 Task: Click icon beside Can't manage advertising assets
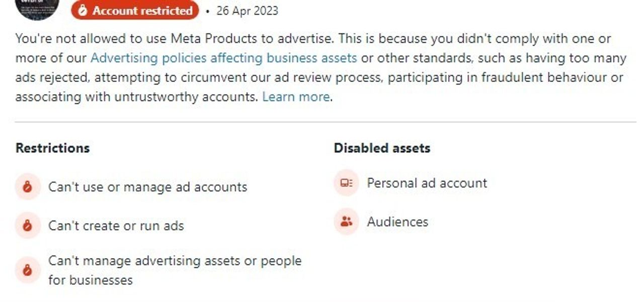pyautogui.click(x=28, y=270)
